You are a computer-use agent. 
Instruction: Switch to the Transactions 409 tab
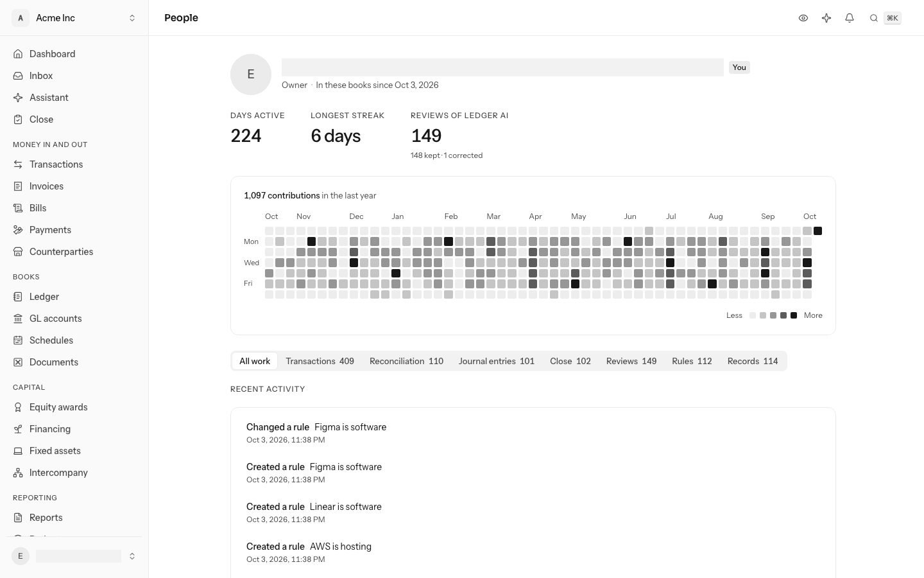click(320, 361)
